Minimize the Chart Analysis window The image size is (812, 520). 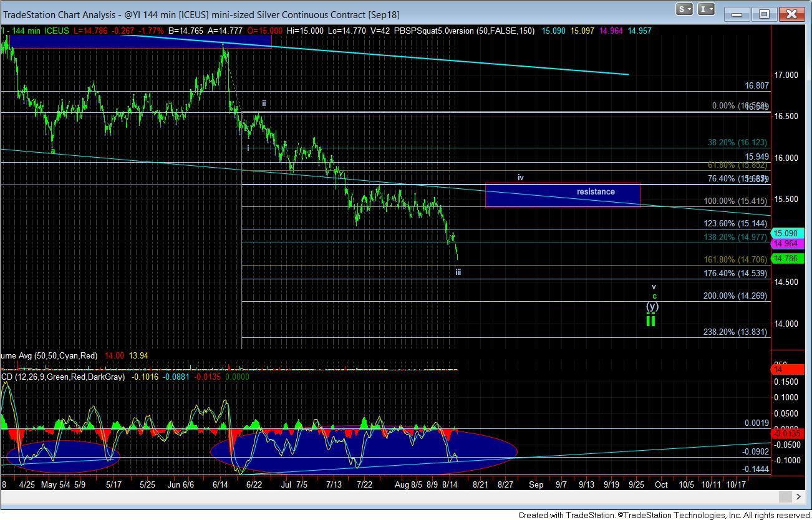pyautogui.click(x=738, y=14)
